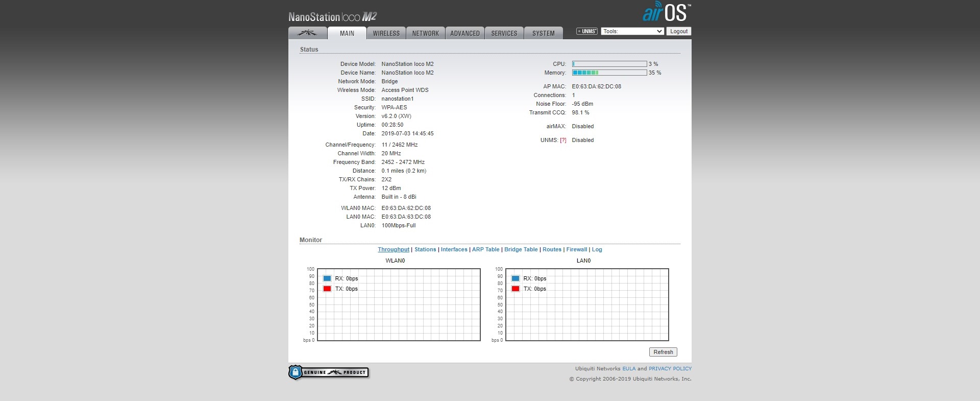Screen dimensions: 980x401
Task: Click the LAN0 throughput graph
Action: point(587,304)
